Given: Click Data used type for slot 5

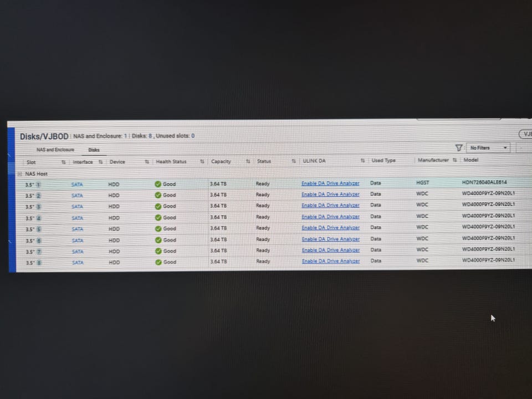Looking at the screenshot, I should click(x=376, y=227).
